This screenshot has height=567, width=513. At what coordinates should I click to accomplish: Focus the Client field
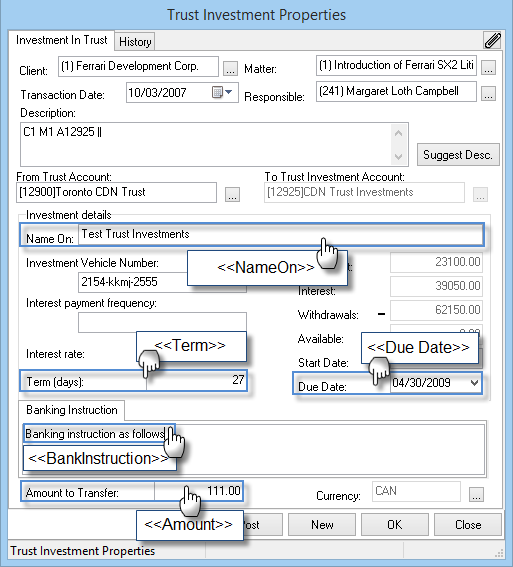pos(138,66)
